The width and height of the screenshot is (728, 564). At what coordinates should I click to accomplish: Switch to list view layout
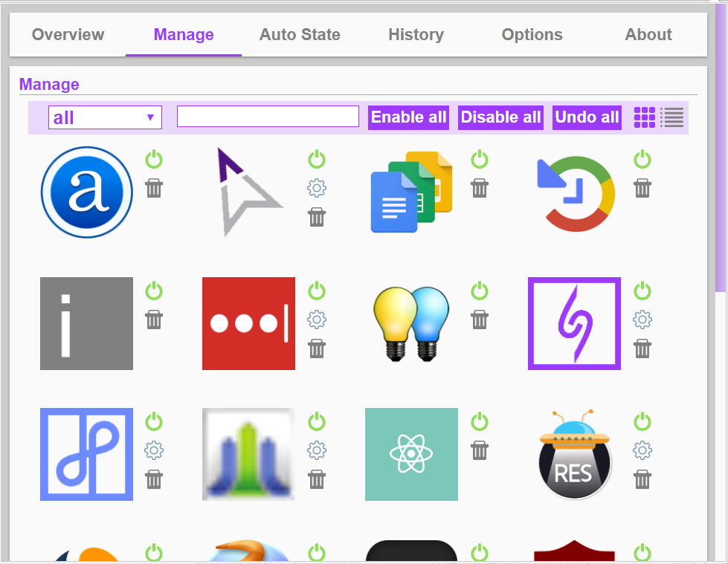pyautogui.click(x=671, y=117)
